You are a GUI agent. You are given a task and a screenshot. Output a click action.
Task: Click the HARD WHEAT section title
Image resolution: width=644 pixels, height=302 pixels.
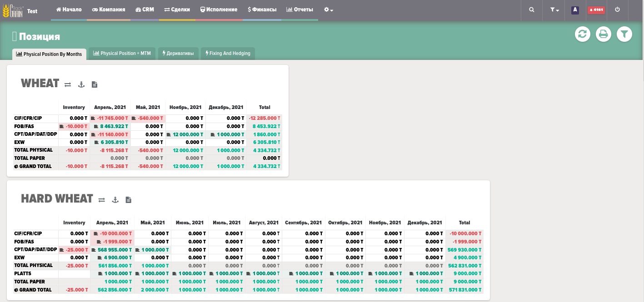click(57, 199)
